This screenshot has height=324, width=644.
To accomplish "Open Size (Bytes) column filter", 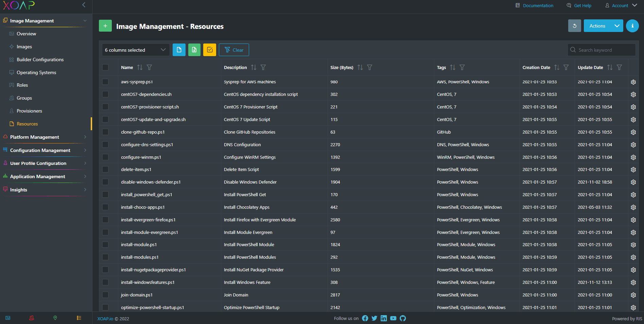I will [x=370, y=67].
